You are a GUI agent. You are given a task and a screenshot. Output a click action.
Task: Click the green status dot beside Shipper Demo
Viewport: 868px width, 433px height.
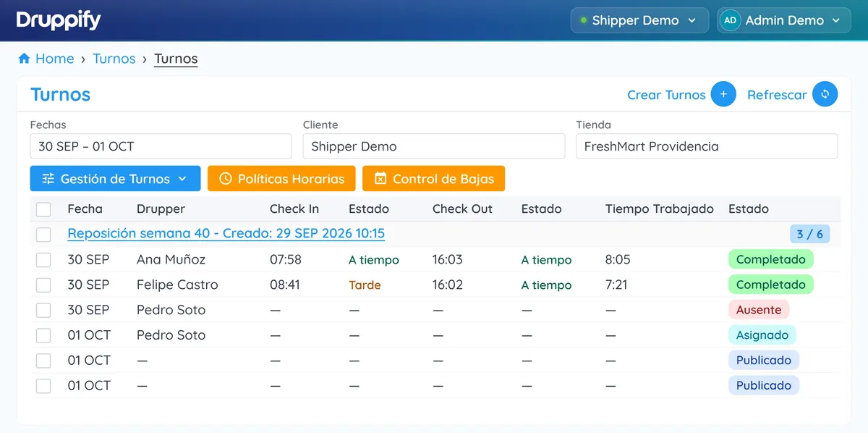click(x=583, y=20)
